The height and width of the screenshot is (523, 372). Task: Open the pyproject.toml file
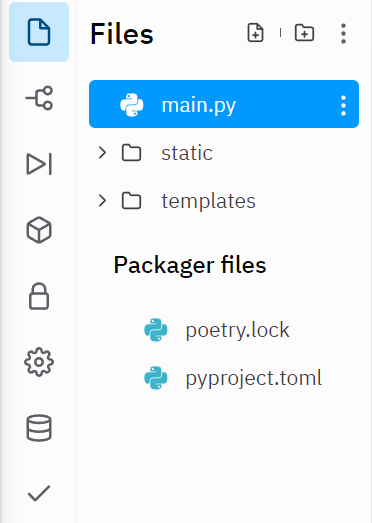(x=254, y=379)
